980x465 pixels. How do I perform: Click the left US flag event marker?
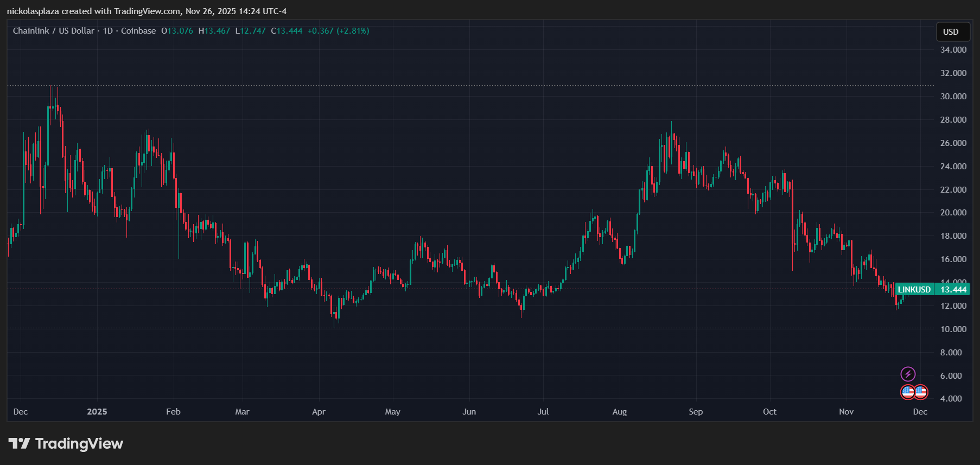click(x=908, y=392)
